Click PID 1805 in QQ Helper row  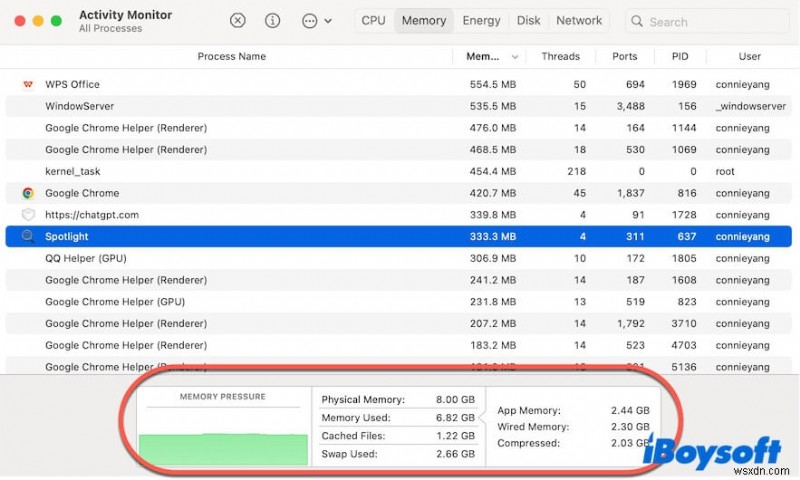684,258
